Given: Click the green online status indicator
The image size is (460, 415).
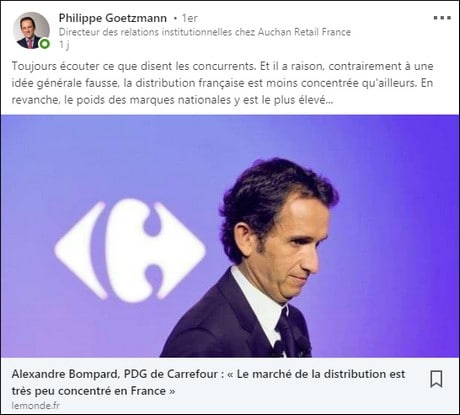Looking at the screenshot, I should click(45, 44).
